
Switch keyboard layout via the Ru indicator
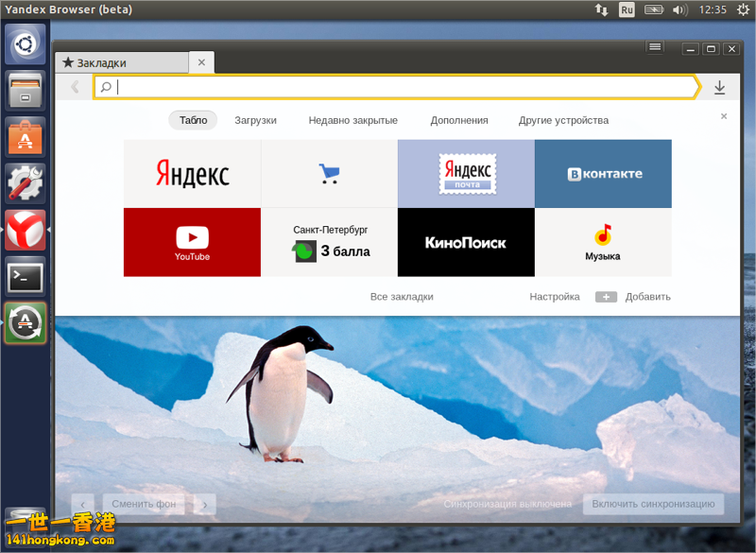point(627,9)
